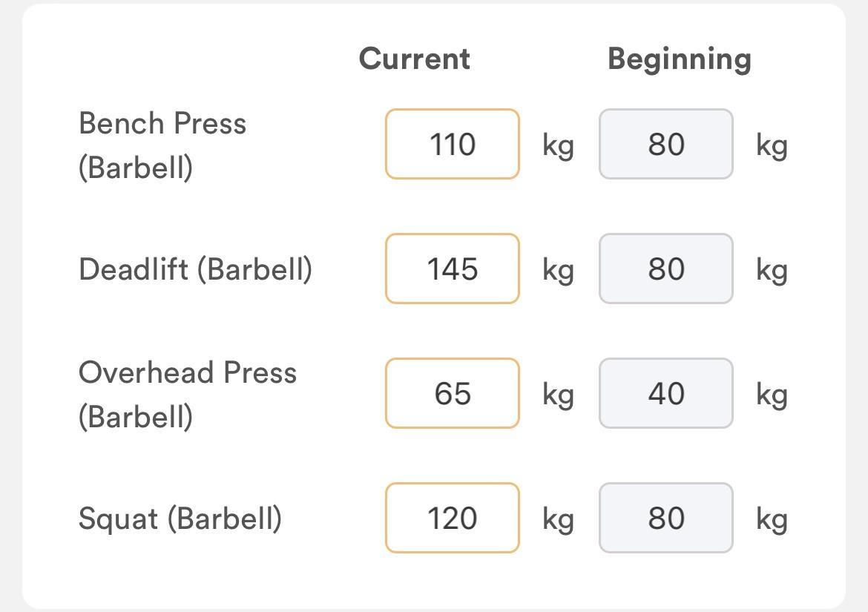The height and width of the screenshot is (612, 868).
Task: Click kg unit beside current Squat value
Action: pos(558,519)
